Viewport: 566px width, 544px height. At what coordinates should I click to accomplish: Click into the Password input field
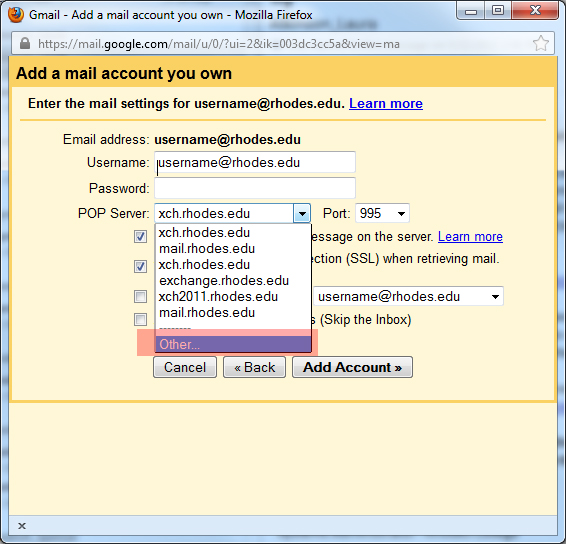255,188
